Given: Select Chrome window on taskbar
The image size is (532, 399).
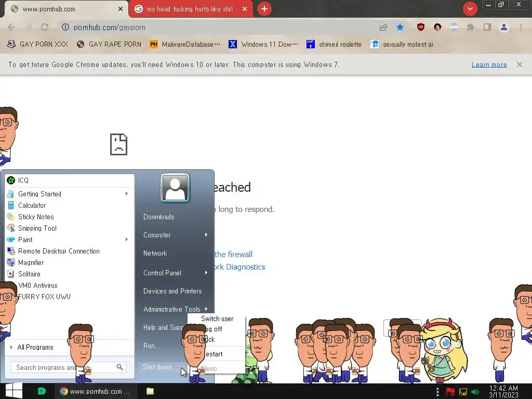Looking at the screenshot, I should (96, 391).
